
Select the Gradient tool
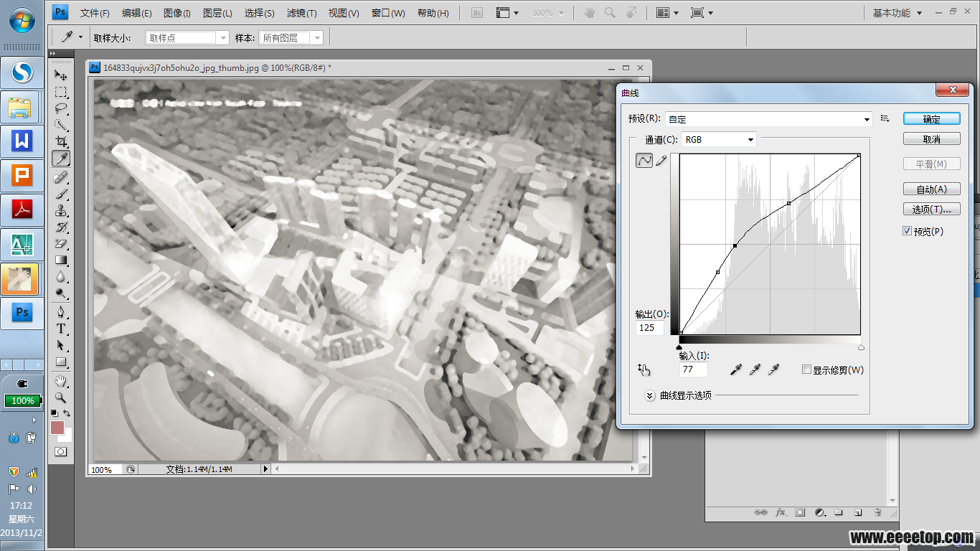click(61, 260)
